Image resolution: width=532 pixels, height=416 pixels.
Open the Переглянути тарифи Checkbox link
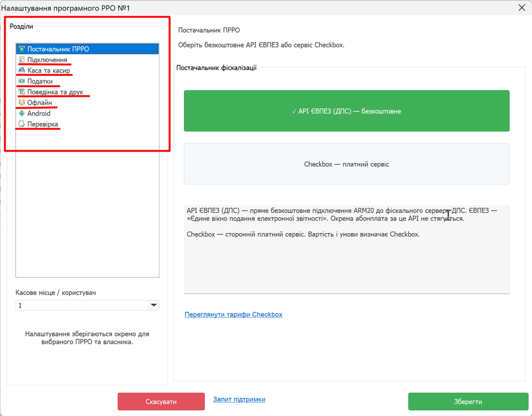click(233, 314)
